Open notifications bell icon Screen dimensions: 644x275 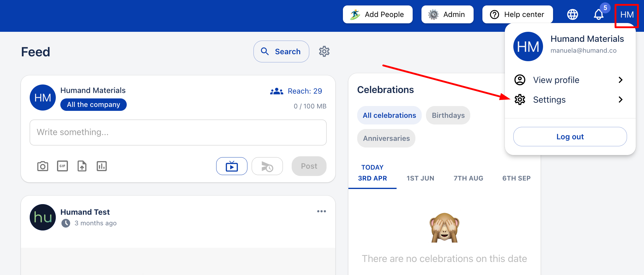599,15
